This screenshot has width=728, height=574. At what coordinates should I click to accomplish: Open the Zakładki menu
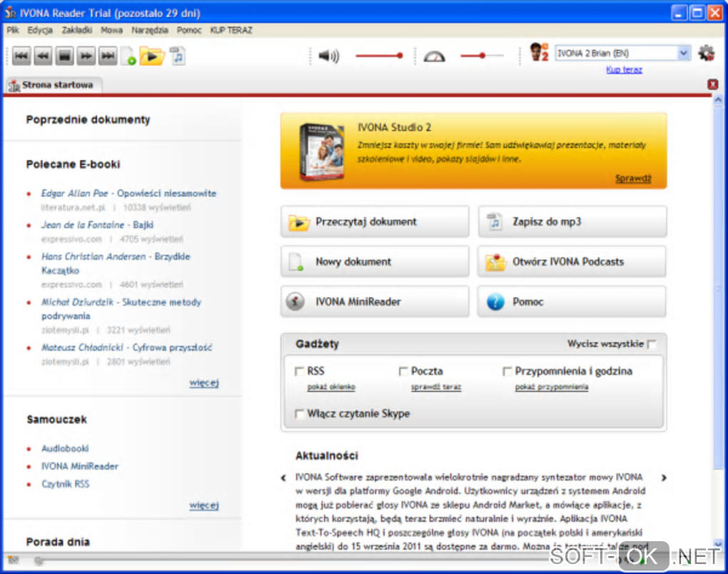[76, 30]
